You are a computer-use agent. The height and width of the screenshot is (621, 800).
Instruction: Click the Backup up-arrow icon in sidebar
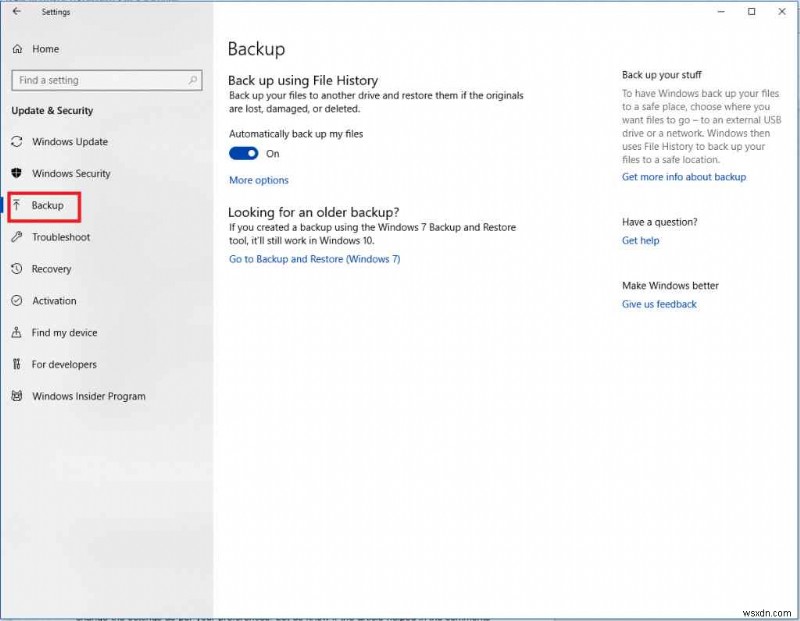point(18,206)
